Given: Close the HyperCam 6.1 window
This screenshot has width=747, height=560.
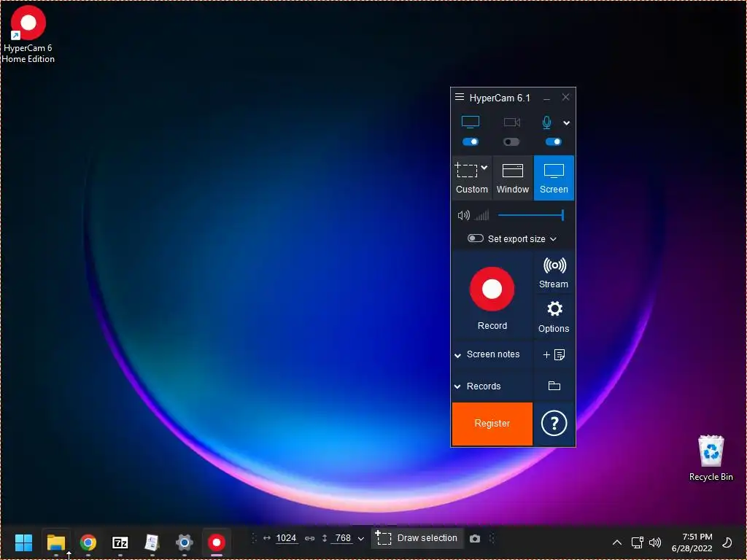Looking at the screenshot, I should (x=565, y=97).
